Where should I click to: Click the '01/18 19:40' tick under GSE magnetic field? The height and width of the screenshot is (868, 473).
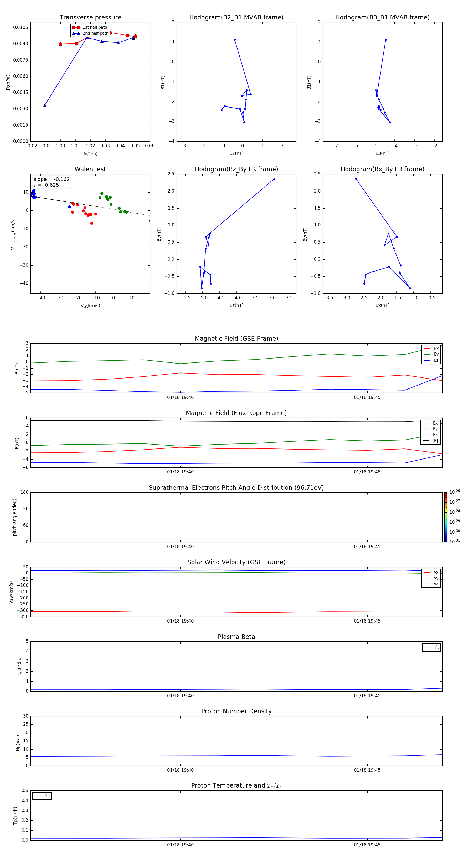tap(181, 398)
